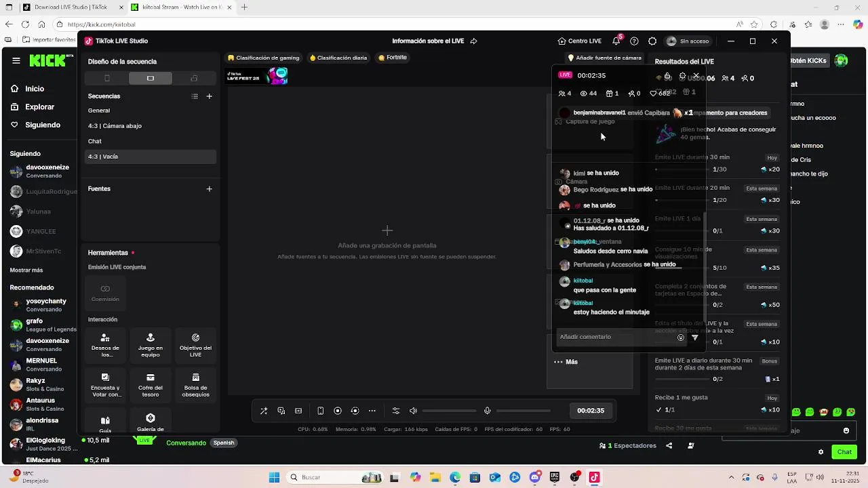This screenshot has width=868, height=488.
Task: Click the Conversando category link
Action: point(186,443)
